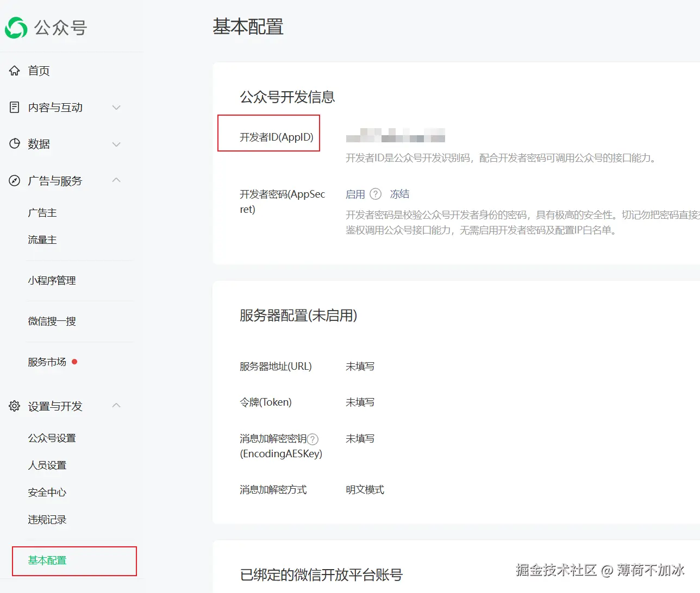Click the pie chart icon beside 数据
This screenshot has height=593, width=700.
(15, 144)
